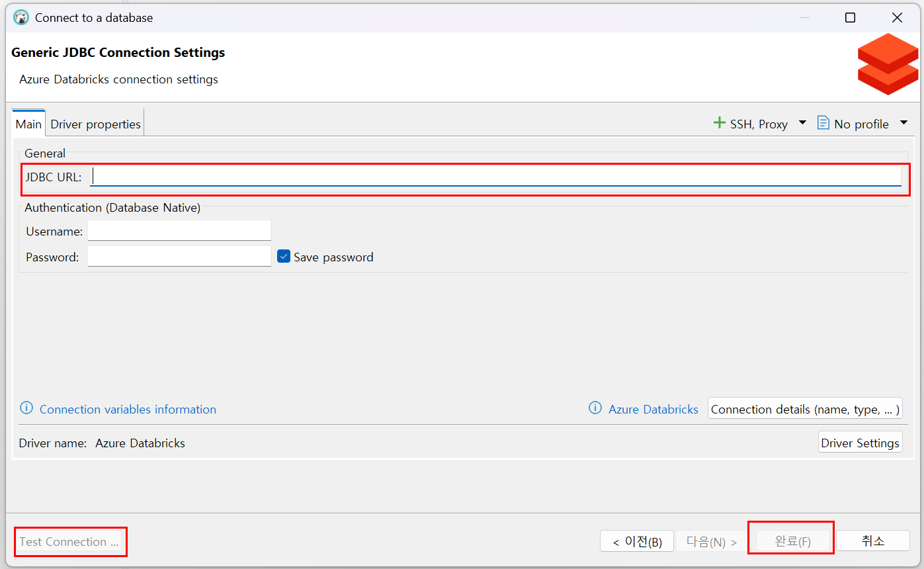Maximize the Connect to a database window
The width and height of the screenshot is (924, 569).
[850, 18]
